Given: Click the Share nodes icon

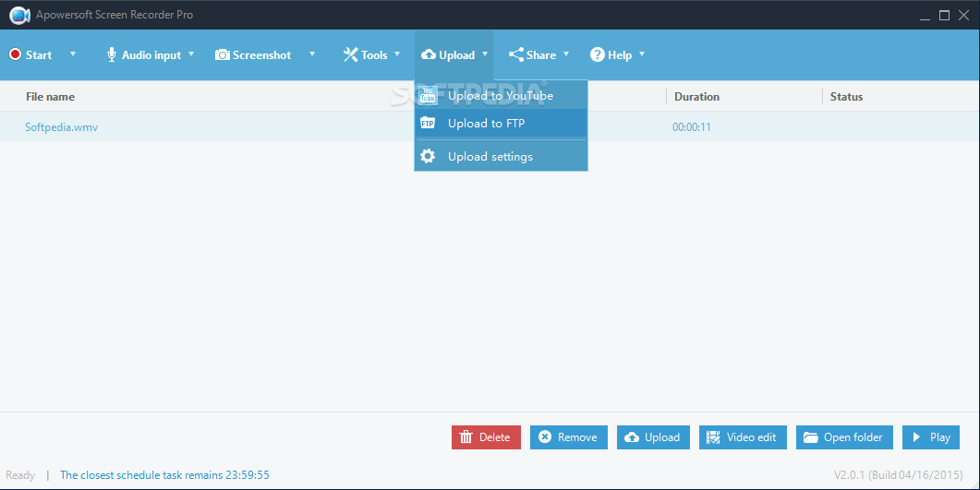Looking at the screenshot, I should click(x=515, y=55).
